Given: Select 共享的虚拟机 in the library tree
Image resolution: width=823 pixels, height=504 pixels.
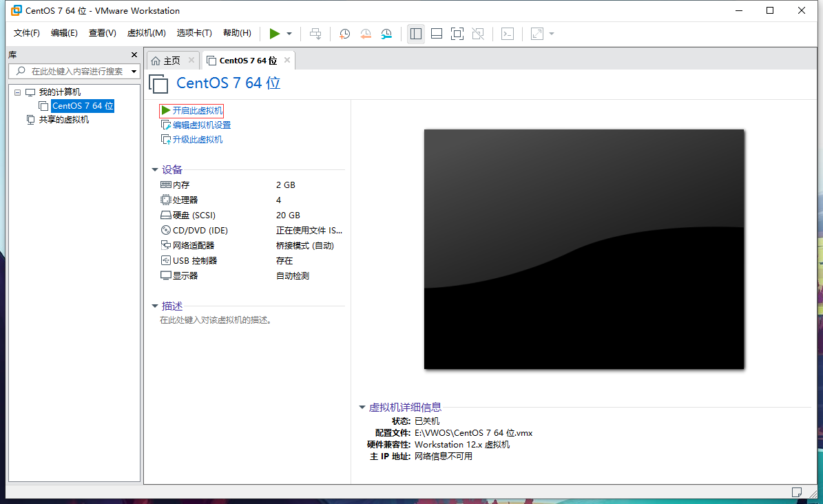Looking at the screenshot, I should (x=63, y=120).
